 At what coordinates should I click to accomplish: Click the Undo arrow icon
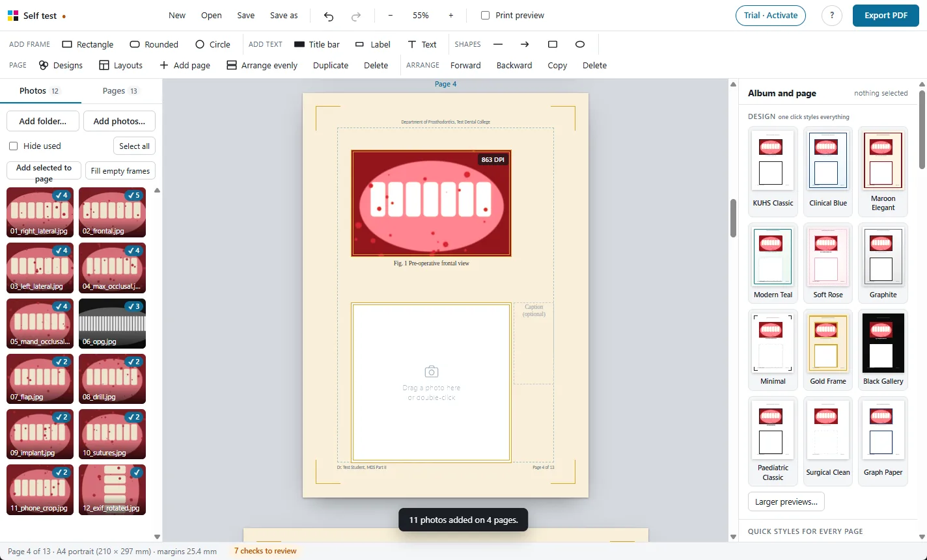(x=329, y=16)
